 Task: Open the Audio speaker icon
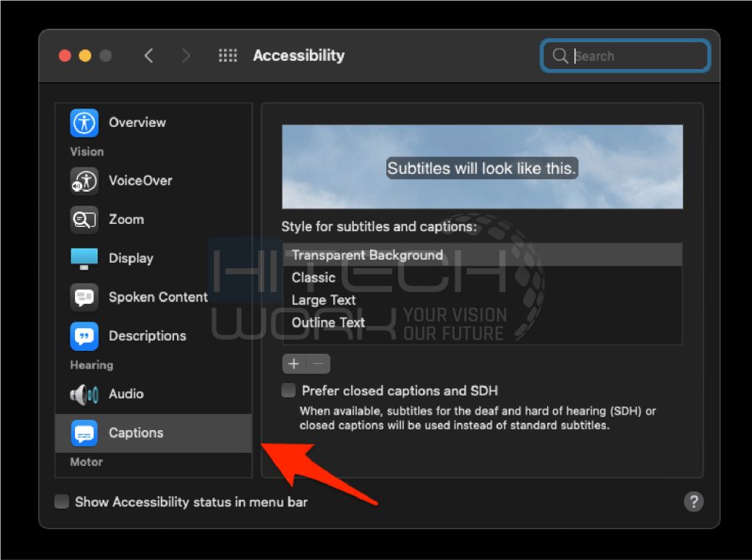point(84,394)
